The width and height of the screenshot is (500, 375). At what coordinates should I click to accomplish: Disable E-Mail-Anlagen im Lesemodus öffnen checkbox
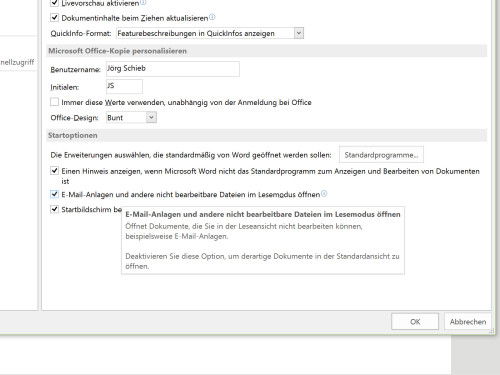pos(54,194)
